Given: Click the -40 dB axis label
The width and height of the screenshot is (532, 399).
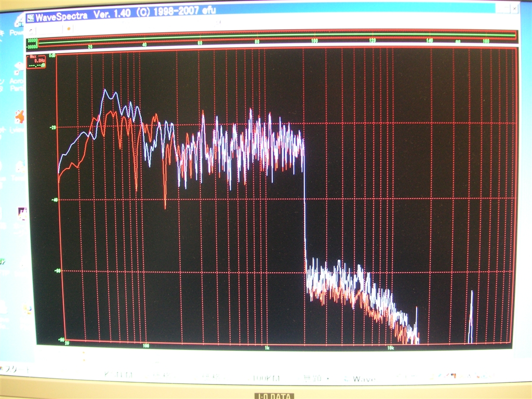Looking at the screenshot, I should [x=54, y=200].
